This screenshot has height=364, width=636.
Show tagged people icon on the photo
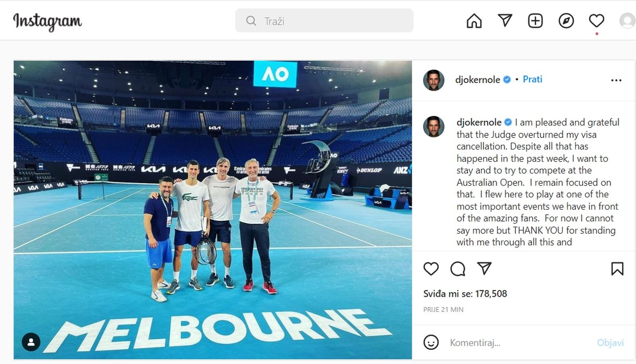[31, 342]
